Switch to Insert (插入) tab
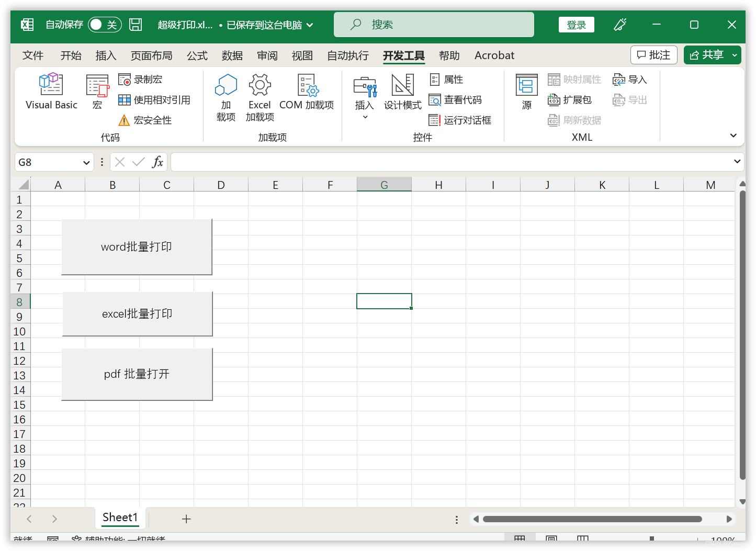756x551 pixels. [x=106, y=55]
